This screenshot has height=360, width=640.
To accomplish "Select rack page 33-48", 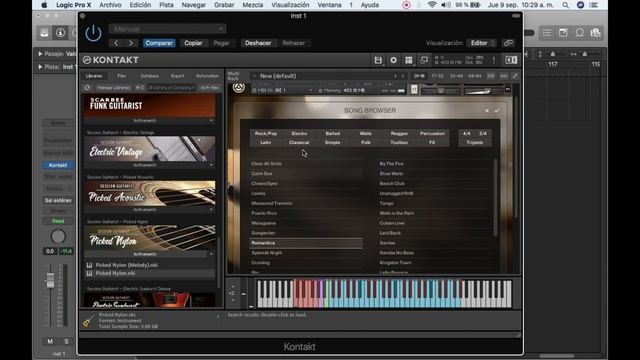I will [x=456, y=76].
